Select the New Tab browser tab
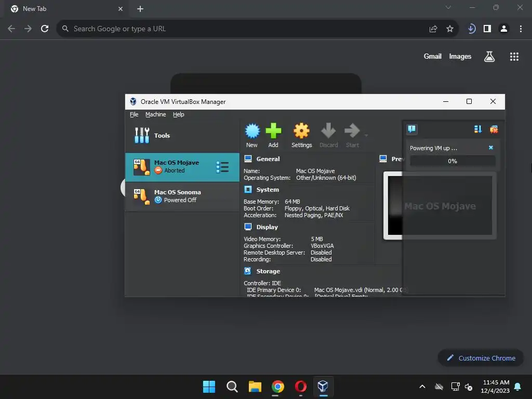This screenshot has width=532, height=399. 67,9
